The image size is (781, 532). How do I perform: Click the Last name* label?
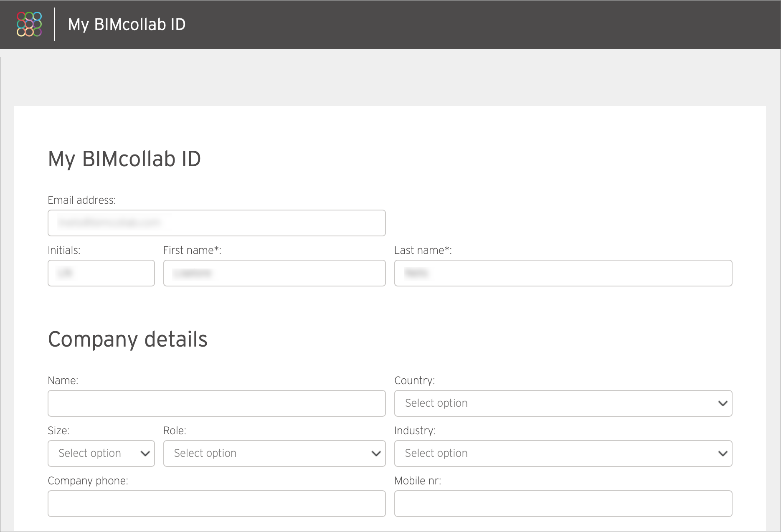tap(423, 250)
